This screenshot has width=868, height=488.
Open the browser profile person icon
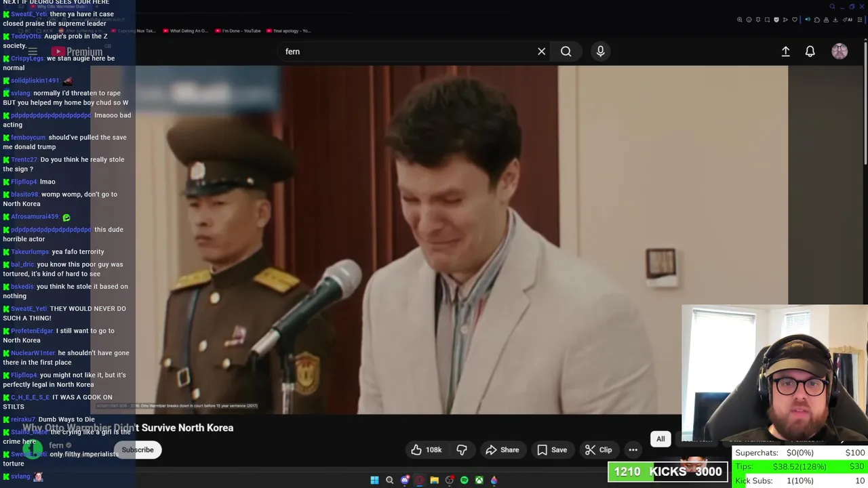(x=826, y=20)
